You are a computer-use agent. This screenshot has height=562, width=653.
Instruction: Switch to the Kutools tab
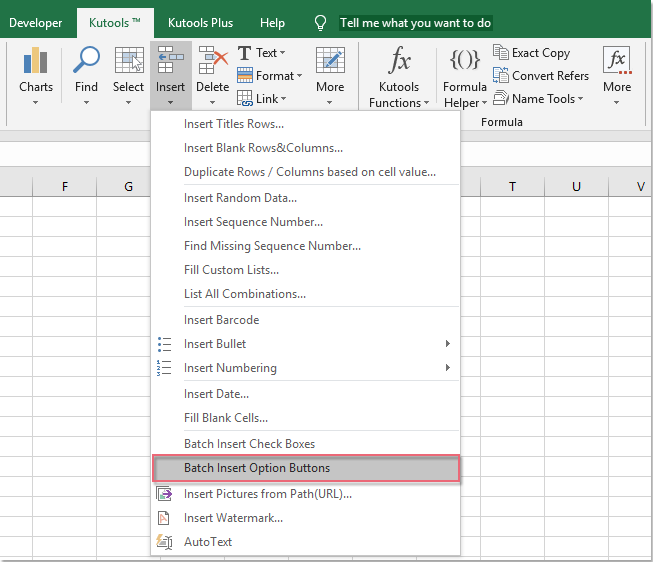click(x=115, y=23)
